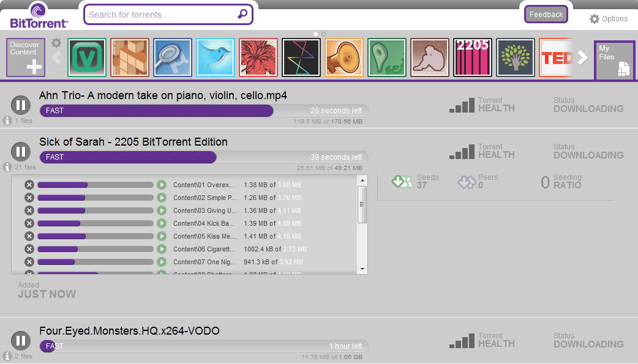The height and width of the screenshot is (364, 638).
Task: Go to previous page of apps
Action: click(x=57, y=58)
